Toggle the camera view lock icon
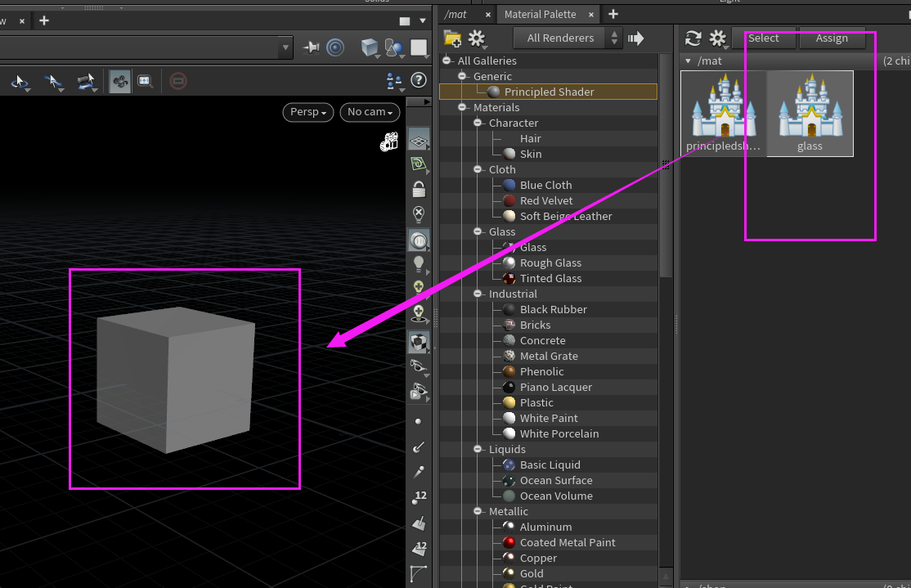This screenshot has width=911, height=588. tap(419, 189)
